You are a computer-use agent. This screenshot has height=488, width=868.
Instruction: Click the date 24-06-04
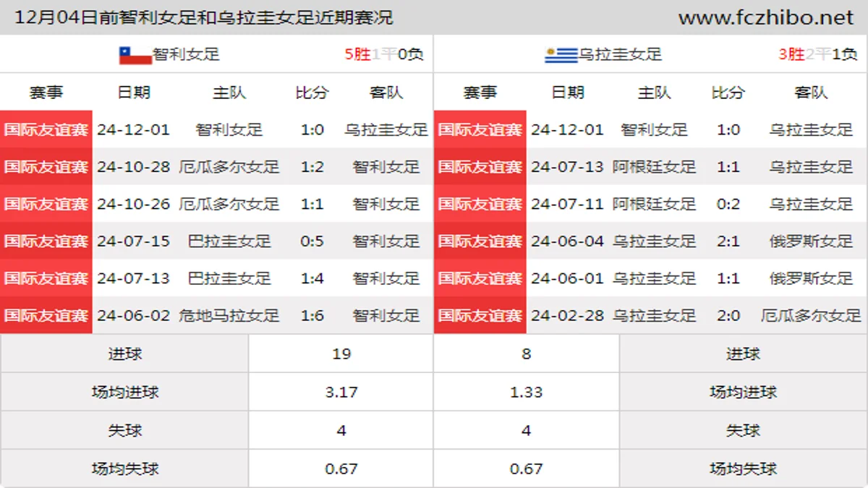tap(568, 241)
